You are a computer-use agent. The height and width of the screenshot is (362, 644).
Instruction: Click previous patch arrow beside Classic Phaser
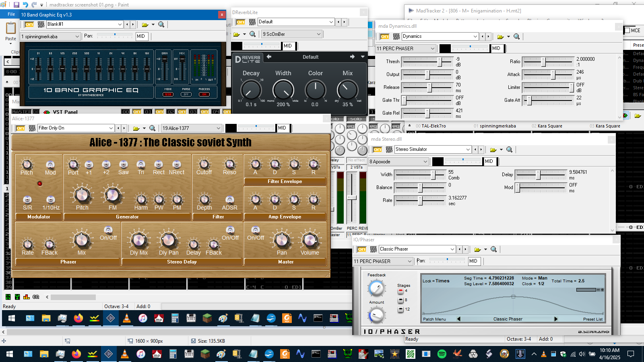pos(458,319)
